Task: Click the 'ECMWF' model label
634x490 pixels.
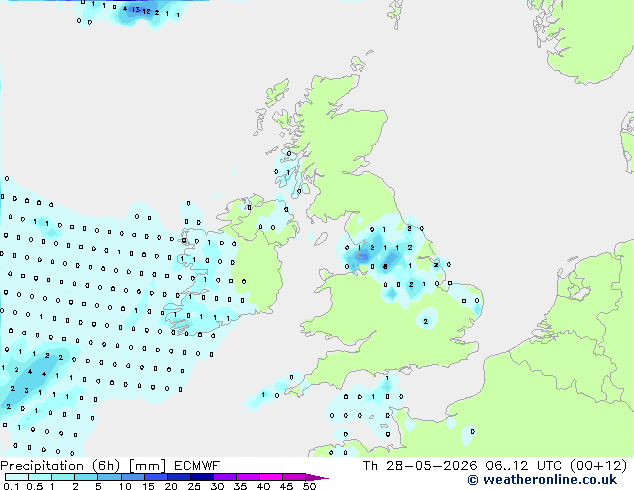Action: (197, 466)
